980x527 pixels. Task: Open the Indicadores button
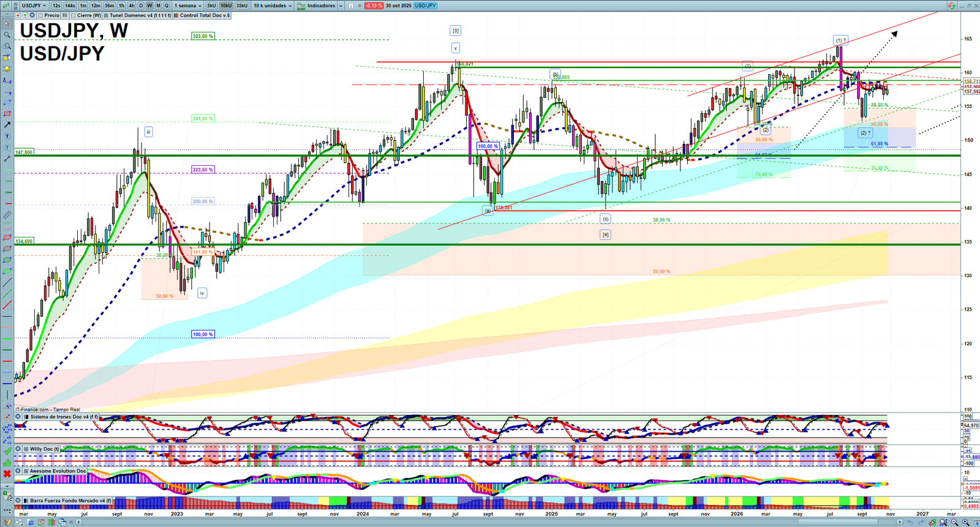[316, 6]
